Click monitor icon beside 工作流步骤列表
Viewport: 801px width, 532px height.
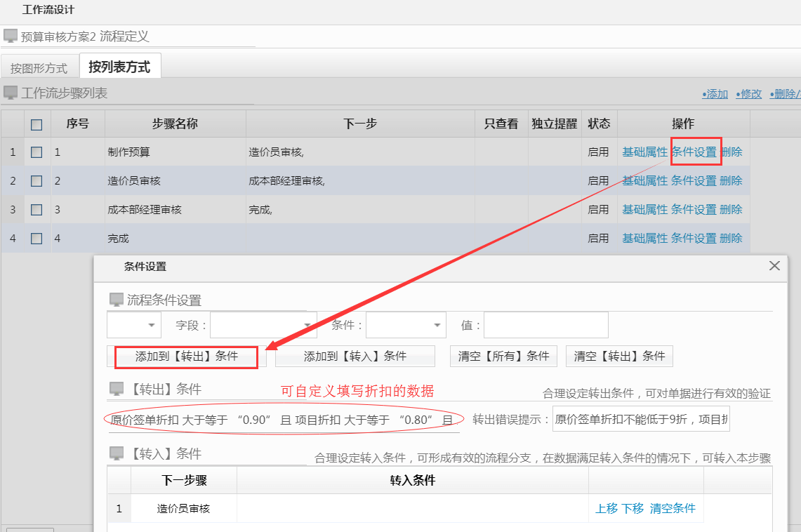pyautogui.click(x=10, y=93)
